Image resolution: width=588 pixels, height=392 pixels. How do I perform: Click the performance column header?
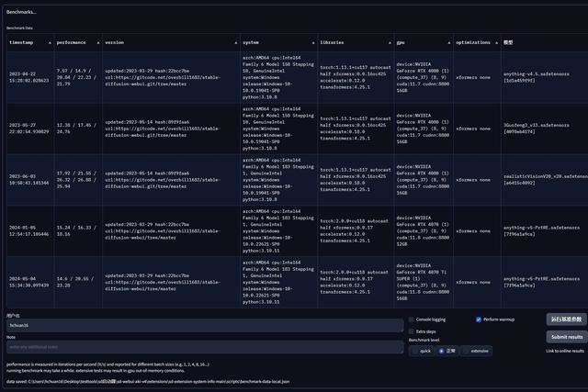72,42
